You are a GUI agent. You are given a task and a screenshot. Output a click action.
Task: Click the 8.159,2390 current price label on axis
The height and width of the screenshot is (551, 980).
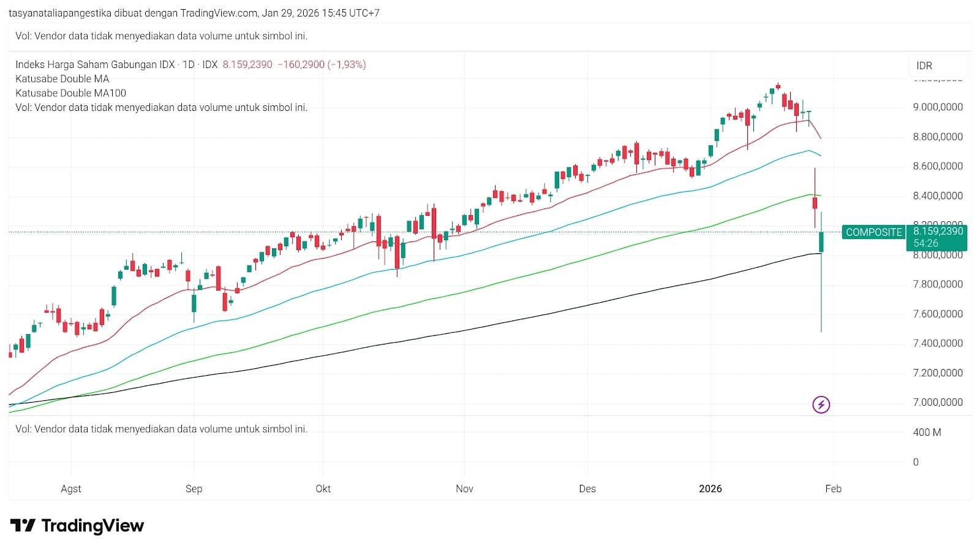(x=938, y=231)
